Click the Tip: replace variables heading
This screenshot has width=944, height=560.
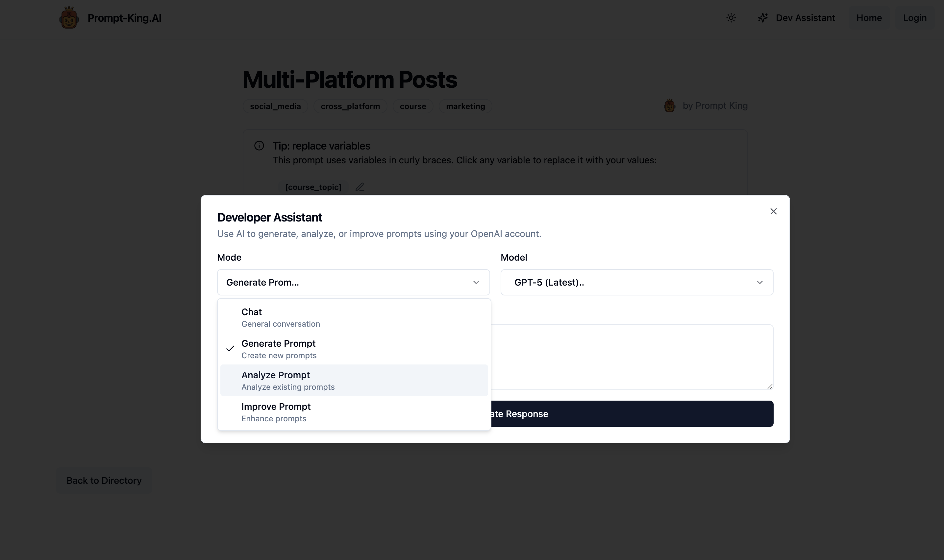321,146
